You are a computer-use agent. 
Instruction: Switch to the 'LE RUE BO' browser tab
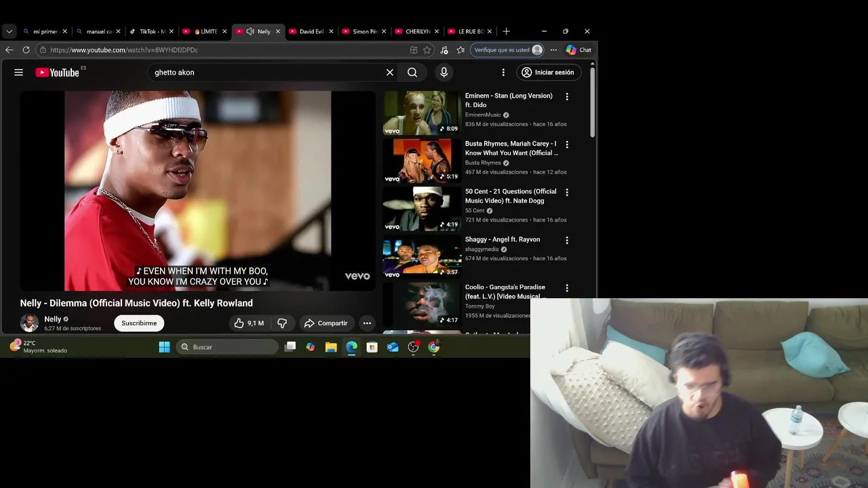tap(469, 31)
